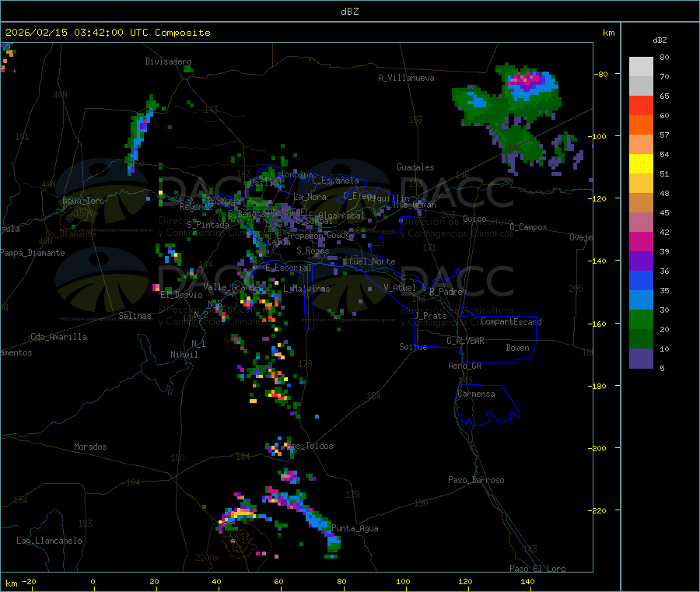Select the Paso_Barroso label
Image resolution: width=700 pixels, height=592 pixels.
pyautogui.click(x=476, y=480)
